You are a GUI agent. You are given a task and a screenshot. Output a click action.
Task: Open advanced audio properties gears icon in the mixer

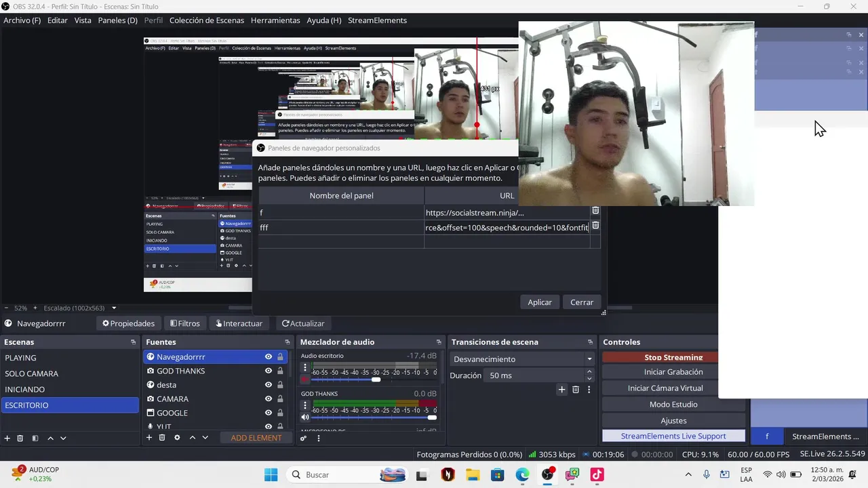tap(304, 438)
